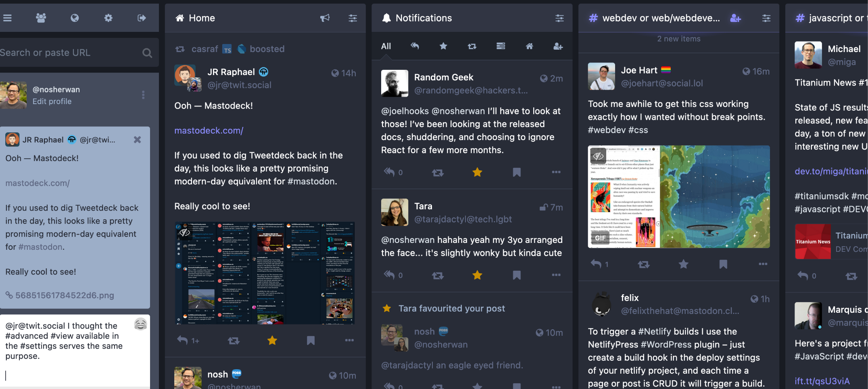Viewport: 868px width, 389px height.
Task: Bookmark Joe Hart's post
Action: [x=723, y=264]
